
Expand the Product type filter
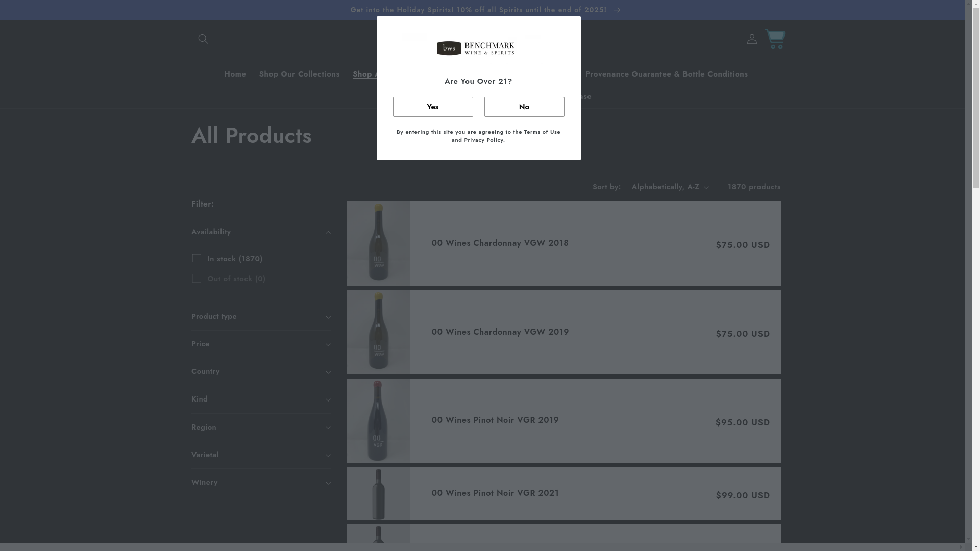[261, 317]
